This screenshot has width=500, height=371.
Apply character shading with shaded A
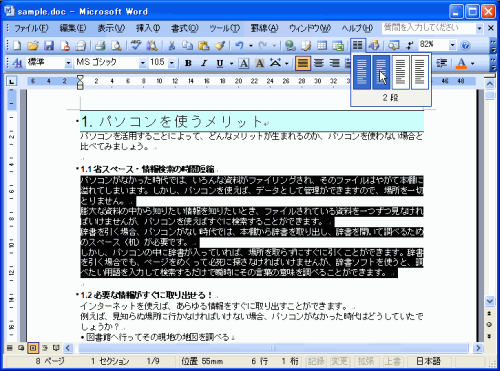click(260, 63)
